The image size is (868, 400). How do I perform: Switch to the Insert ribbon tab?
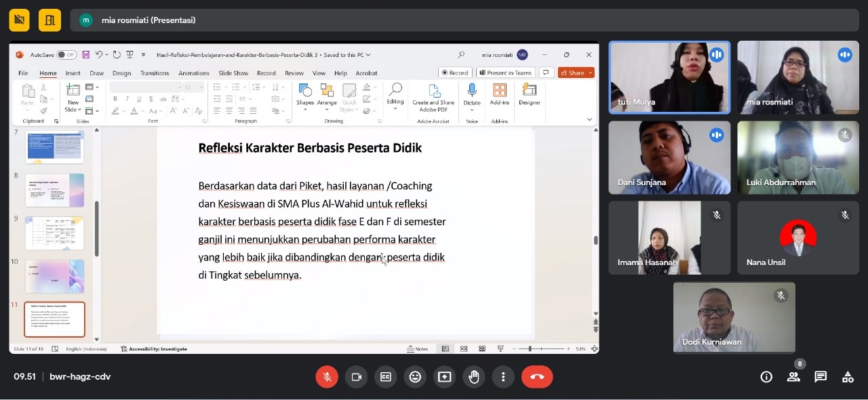click(73, 73)
